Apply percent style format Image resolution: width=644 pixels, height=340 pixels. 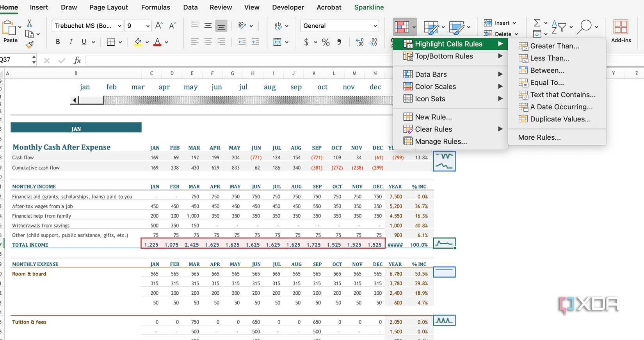(x=326, y=42)
